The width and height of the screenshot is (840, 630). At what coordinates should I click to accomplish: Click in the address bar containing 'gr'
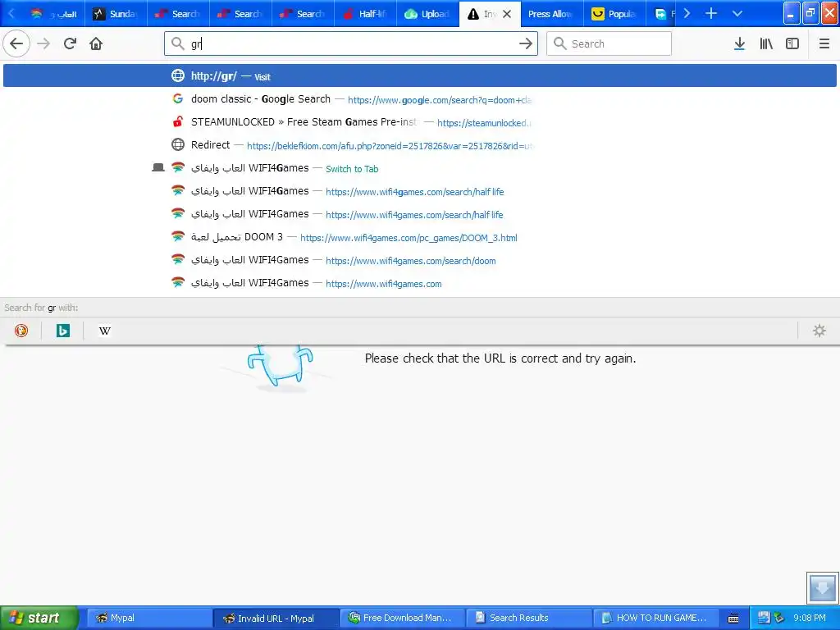(351, 43)
